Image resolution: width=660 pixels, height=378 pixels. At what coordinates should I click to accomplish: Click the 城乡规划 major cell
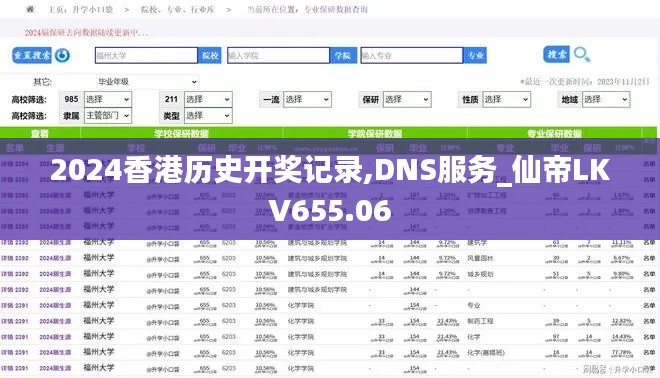(480, 274)
